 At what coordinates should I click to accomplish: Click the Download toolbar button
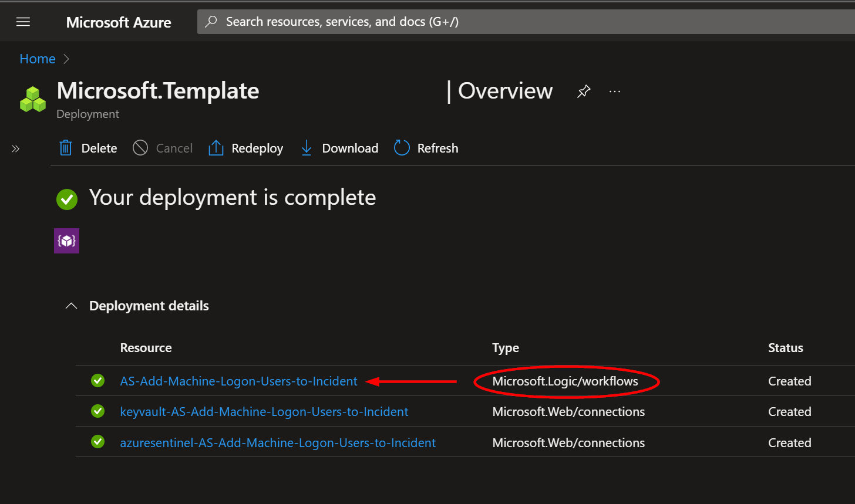339,148
